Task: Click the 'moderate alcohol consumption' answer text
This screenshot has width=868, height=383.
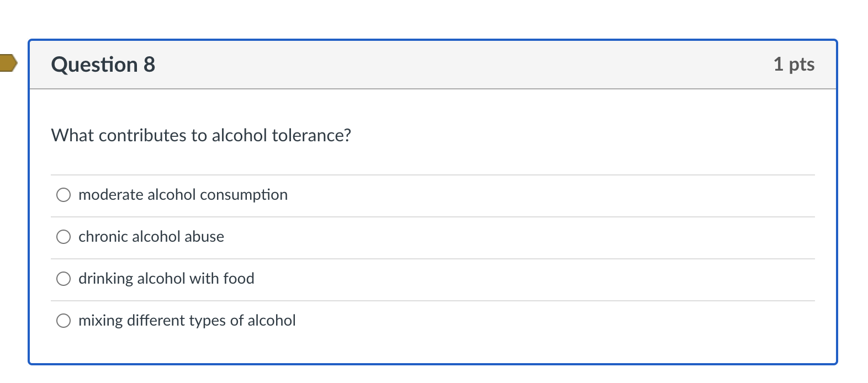Action: click(x=183, y=195)
